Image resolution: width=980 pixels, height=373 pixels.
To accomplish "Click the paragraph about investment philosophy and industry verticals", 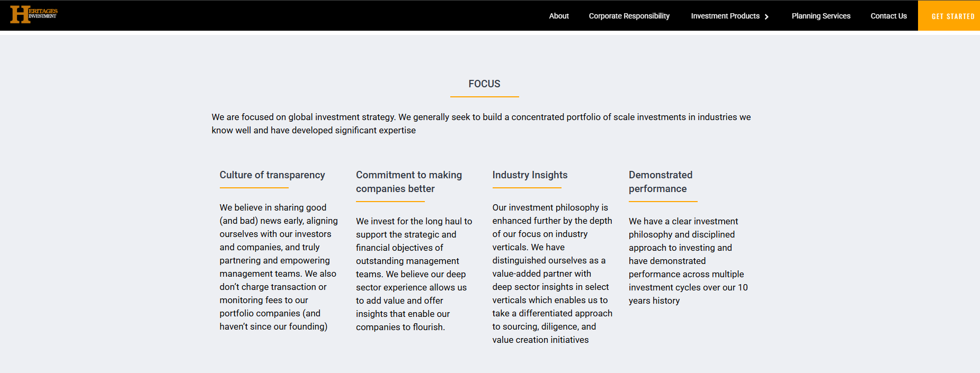I will coord(552,274).
